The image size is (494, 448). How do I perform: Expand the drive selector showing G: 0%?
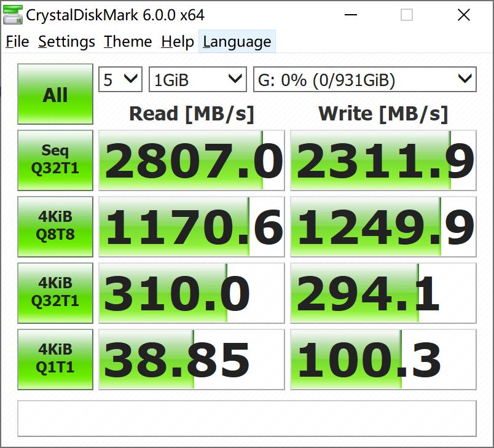click(365, 79)
